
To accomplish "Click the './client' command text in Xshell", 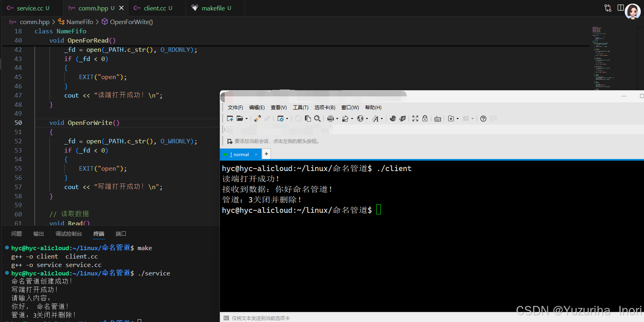I will click(x=394, y=169).
